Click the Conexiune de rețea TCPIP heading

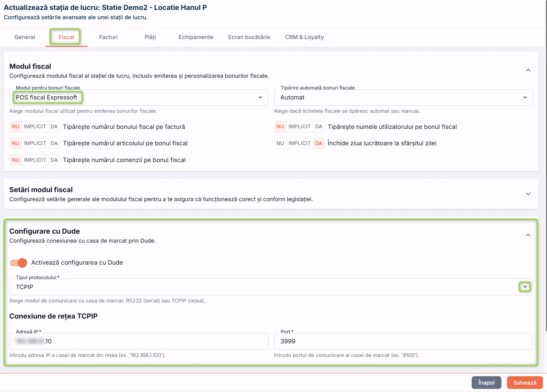point(53,316)
